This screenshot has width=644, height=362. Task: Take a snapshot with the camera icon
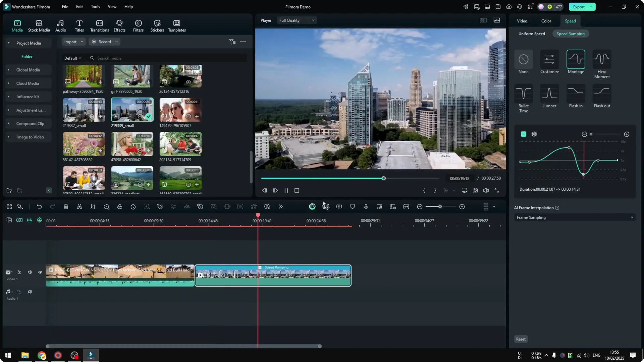point(475,190)
